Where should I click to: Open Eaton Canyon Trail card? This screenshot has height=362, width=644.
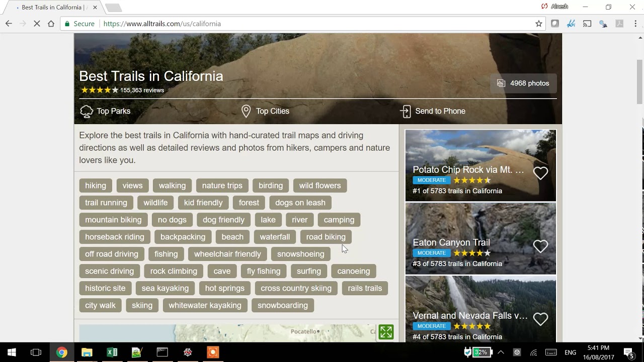480,239
